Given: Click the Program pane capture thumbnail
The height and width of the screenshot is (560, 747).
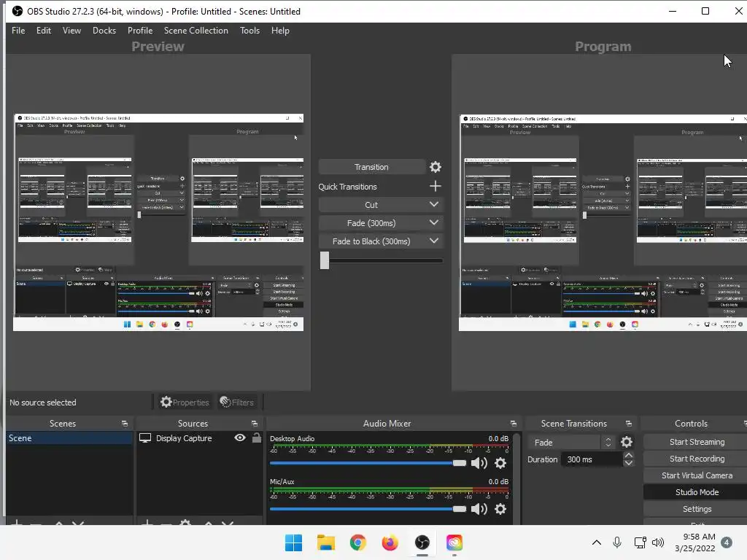Looking at the screenshot, I should point(603,223).
